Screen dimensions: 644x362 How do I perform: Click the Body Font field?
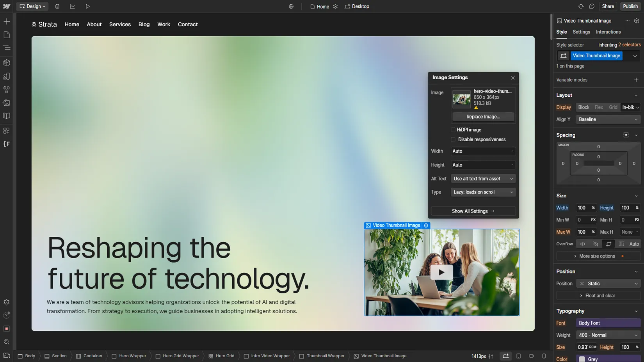[608, 323]
